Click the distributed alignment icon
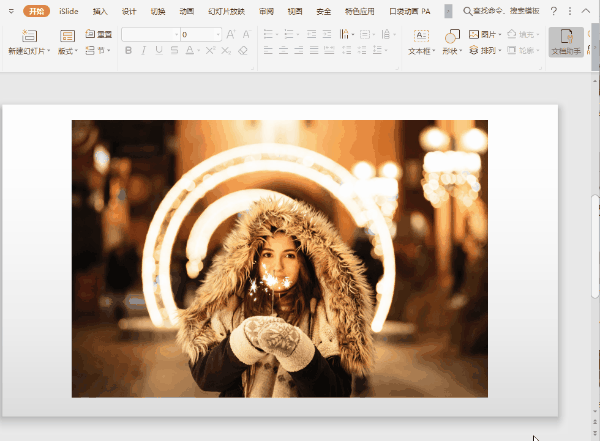The height and width of the screenshot is (441, 600). [x=329, y=50]
